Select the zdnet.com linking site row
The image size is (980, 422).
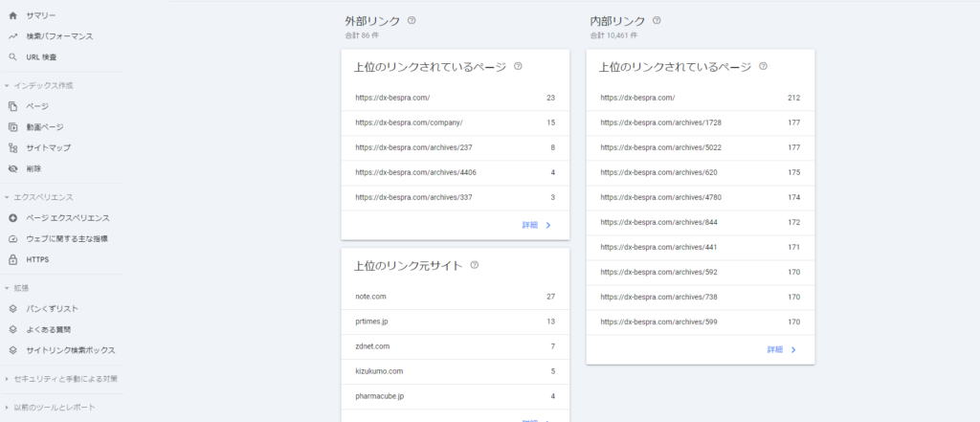455,347
